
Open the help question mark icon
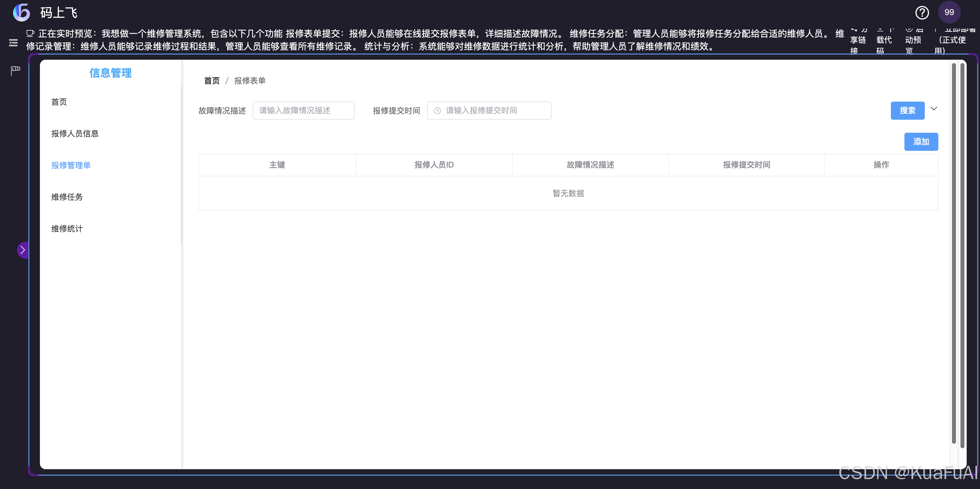pyautogui.click(x=922, y=12)
